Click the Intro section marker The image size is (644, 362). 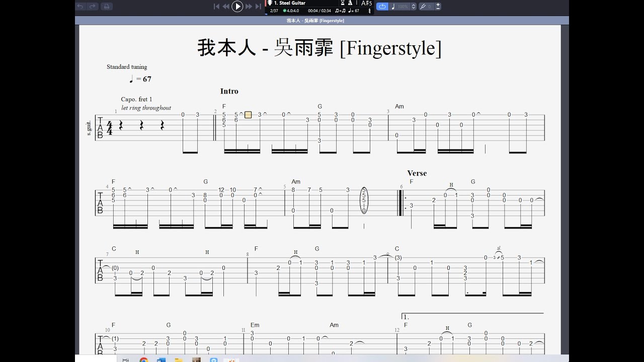229,91
